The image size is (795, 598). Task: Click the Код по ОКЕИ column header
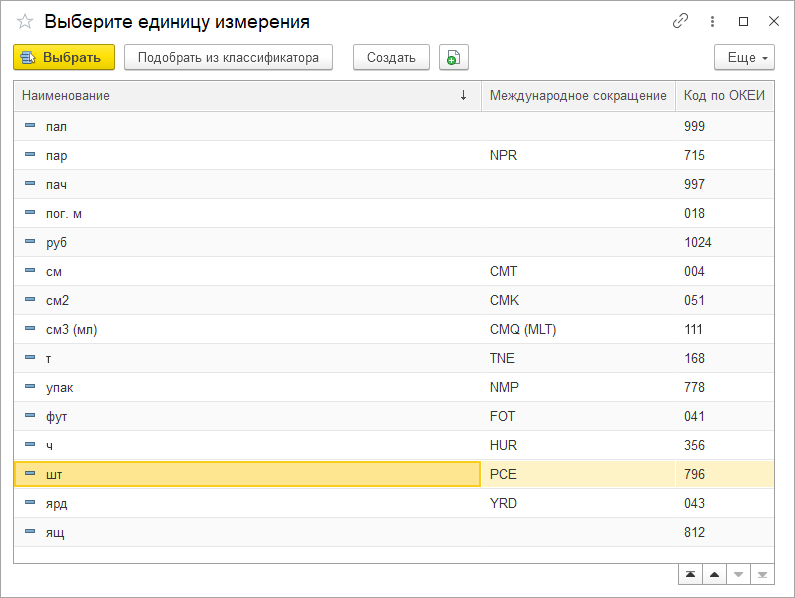(x=723, y=96)
